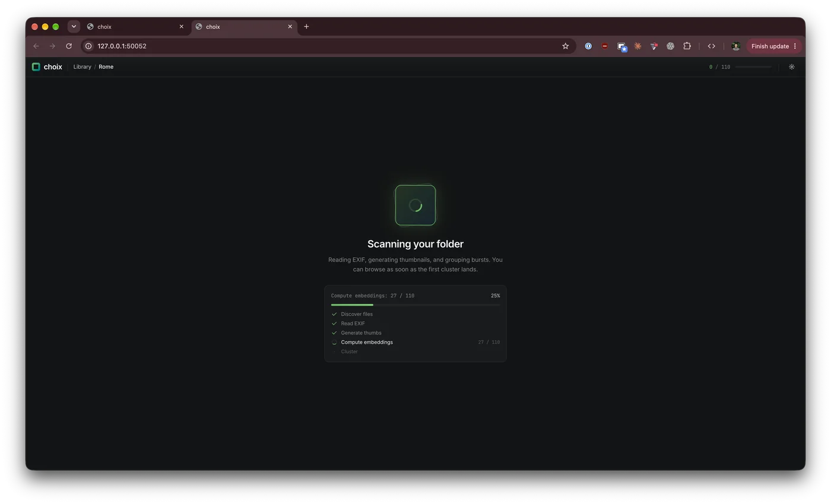The height and width of the screenshot is (504, 831).
Task: Bookmark this page with the star icon
Action: click(565, 46)
